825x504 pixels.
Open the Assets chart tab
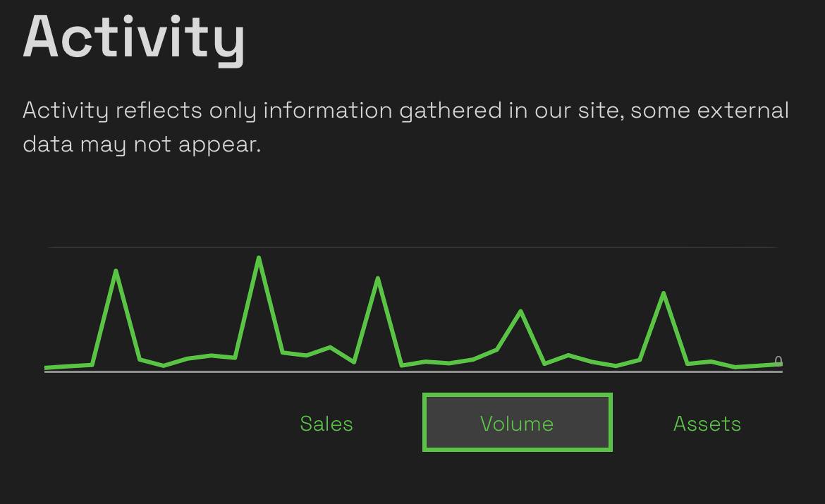click(x=707, y=424)
